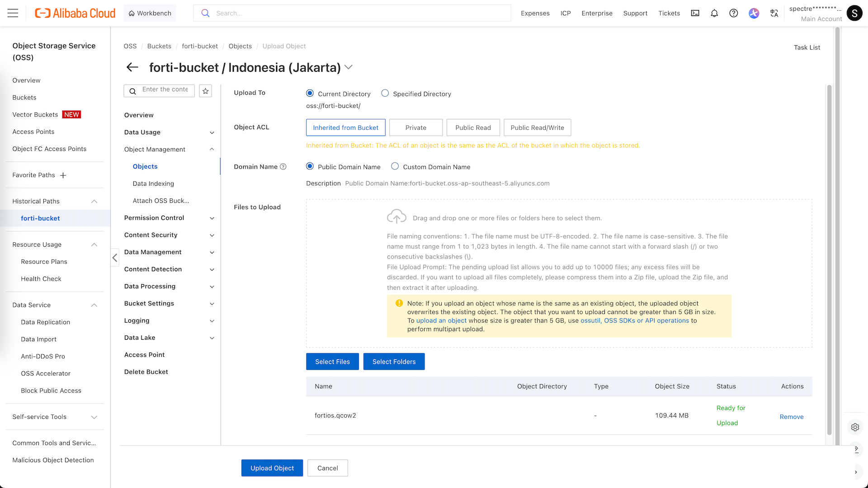Remove fortios.qcow2 from the upload list
The image size is (868, 488).
tap(791, 417)
